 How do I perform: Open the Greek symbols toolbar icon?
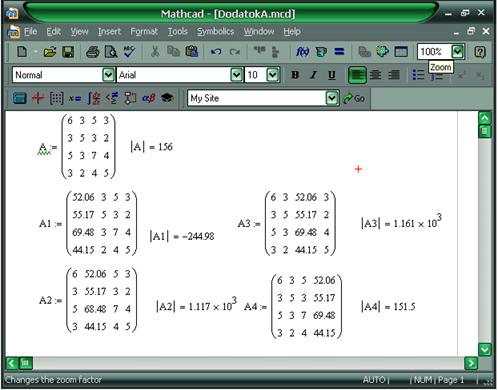point(149,98)
